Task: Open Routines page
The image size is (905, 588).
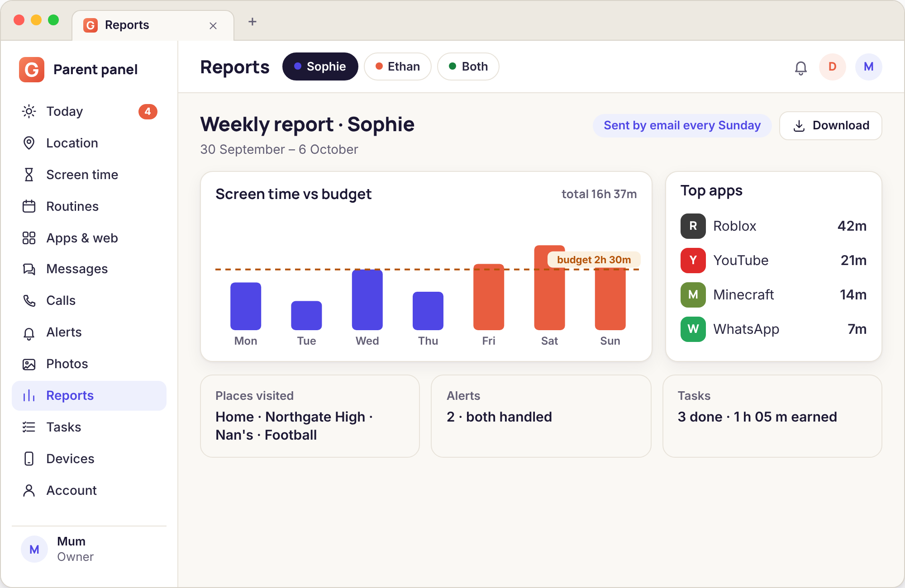Action: tap(89, 206)
